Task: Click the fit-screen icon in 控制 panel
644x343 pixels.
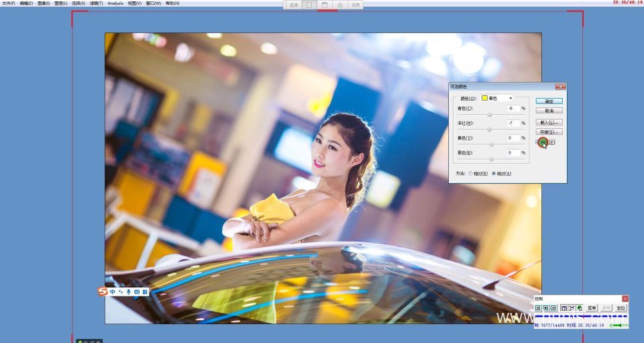Action: coord(564,307)
